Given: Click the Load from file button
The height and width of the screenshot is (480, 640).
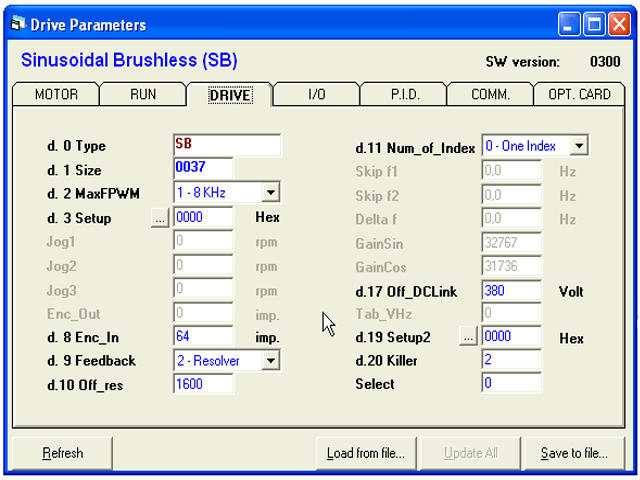Looking at the screenshot, I should tap(365, 453).
